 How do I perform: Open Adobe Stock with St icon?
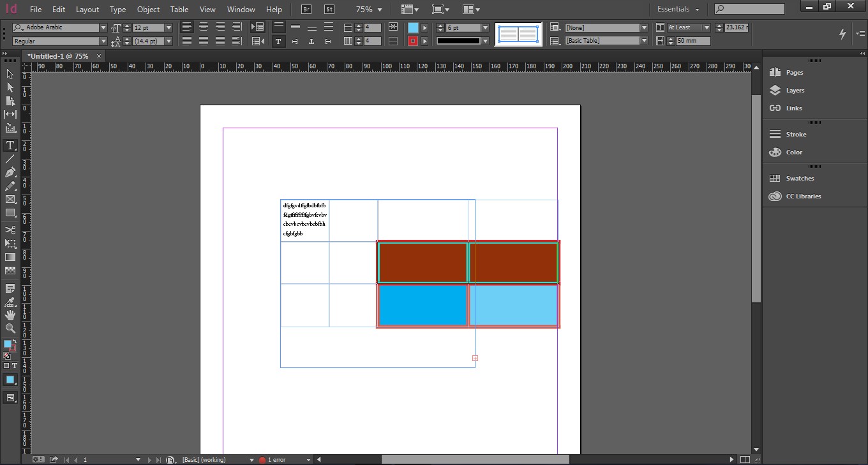tap(329, 10)
